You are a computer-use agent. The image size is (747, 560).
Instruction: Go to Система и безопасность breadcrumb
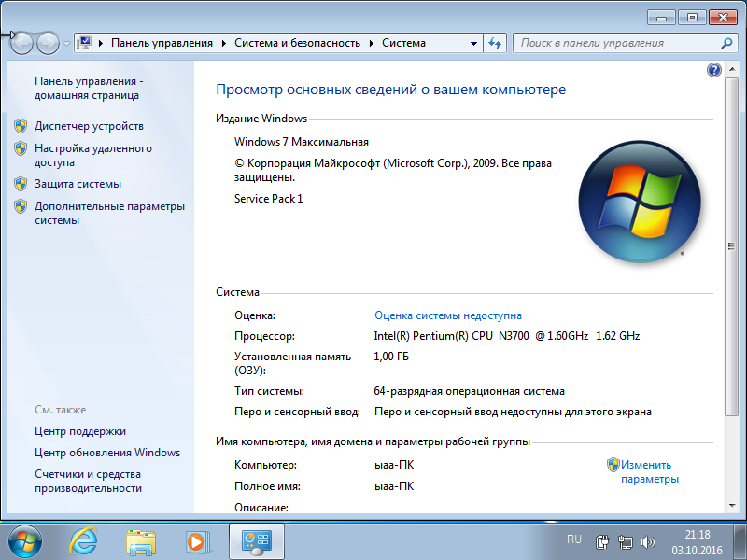[x=297, y=43]
